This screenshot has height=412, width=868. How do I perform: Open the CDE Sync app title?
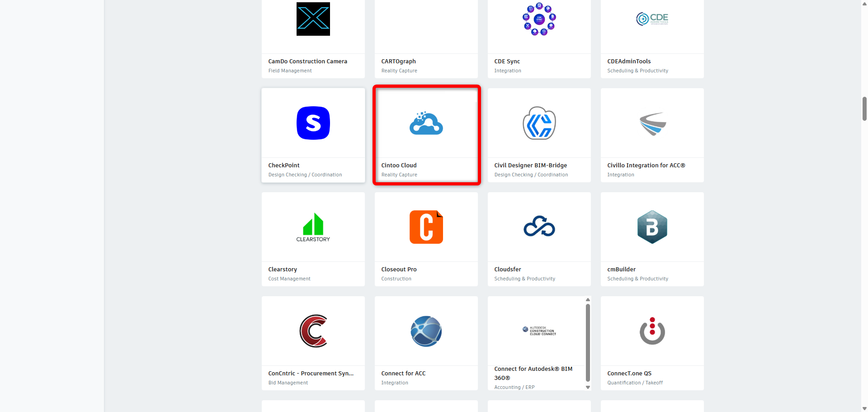(507, 62)
